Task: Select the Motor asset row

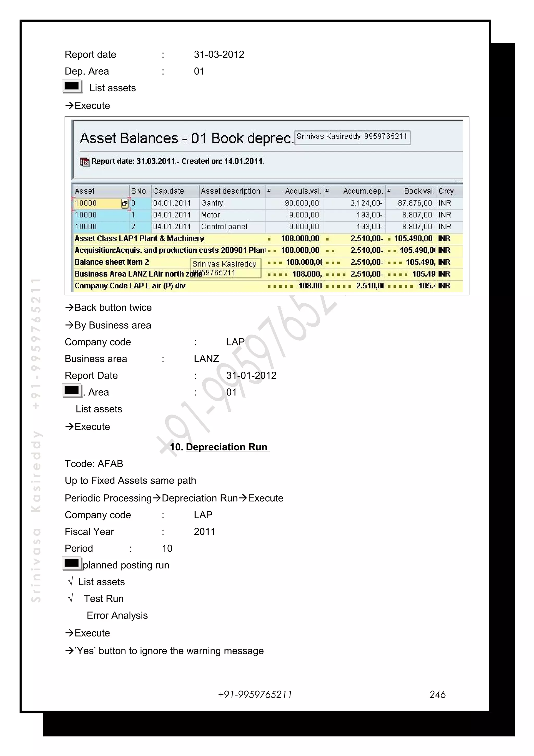Action: coord(211,215)
